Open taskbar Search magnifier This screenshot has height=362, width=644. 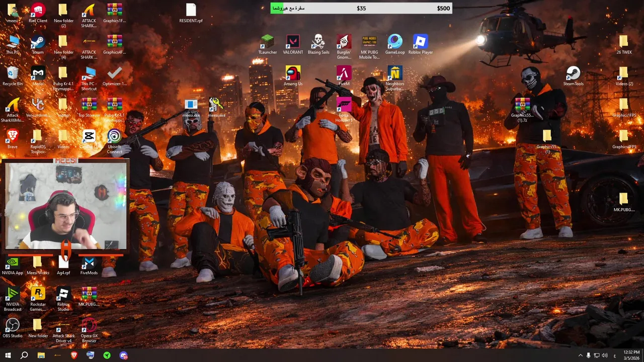pos(24,355)
